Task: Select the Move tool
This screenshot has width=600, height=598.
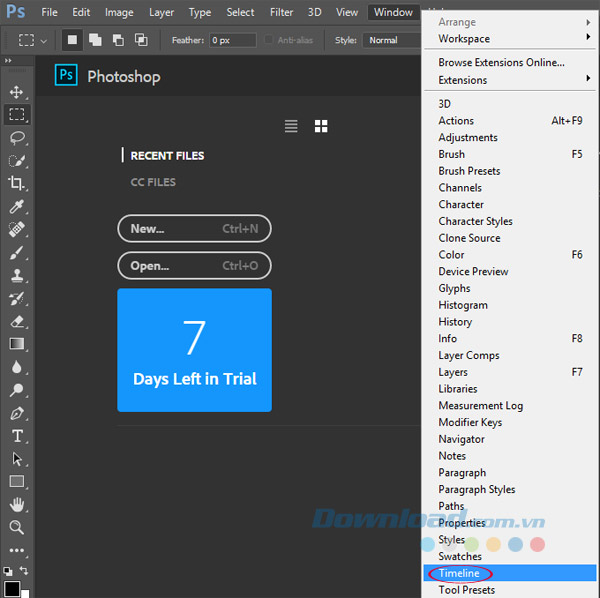Action: (x=17, y=92)
